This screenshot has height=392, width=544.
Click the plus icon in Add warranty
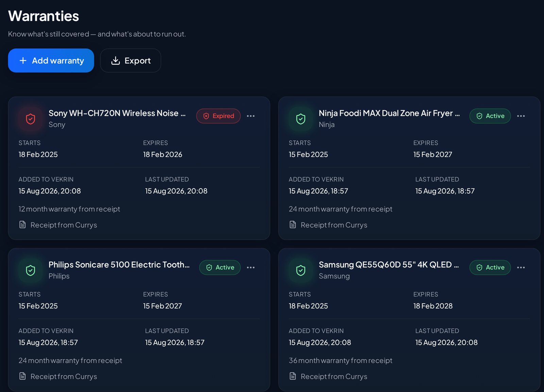23,60
